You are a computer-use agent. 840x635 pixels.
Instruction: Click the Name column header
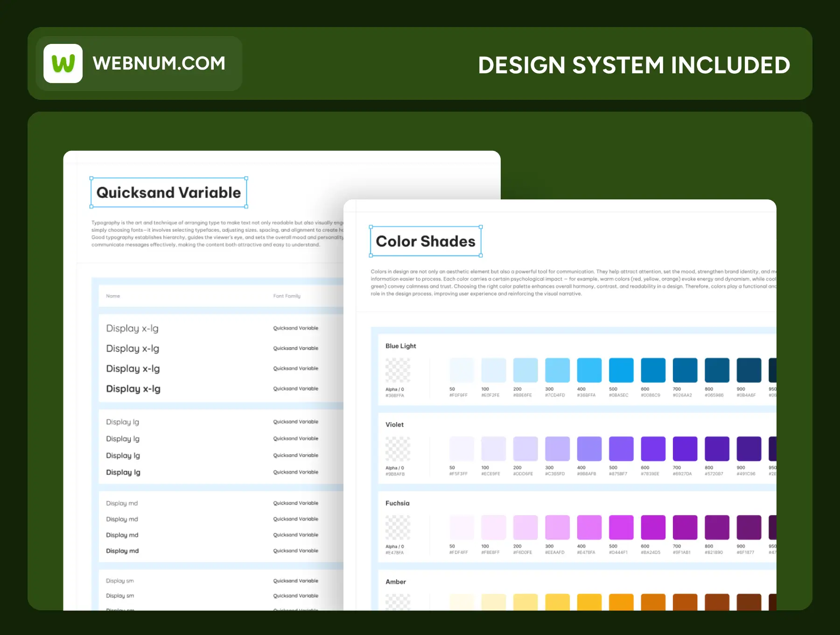click(113, 296)
